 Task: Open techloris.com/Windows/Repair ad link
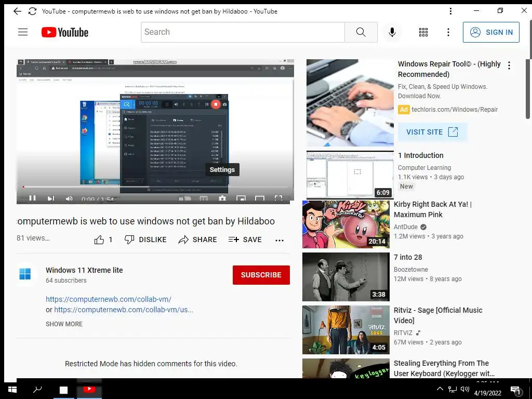click(454, 110)
